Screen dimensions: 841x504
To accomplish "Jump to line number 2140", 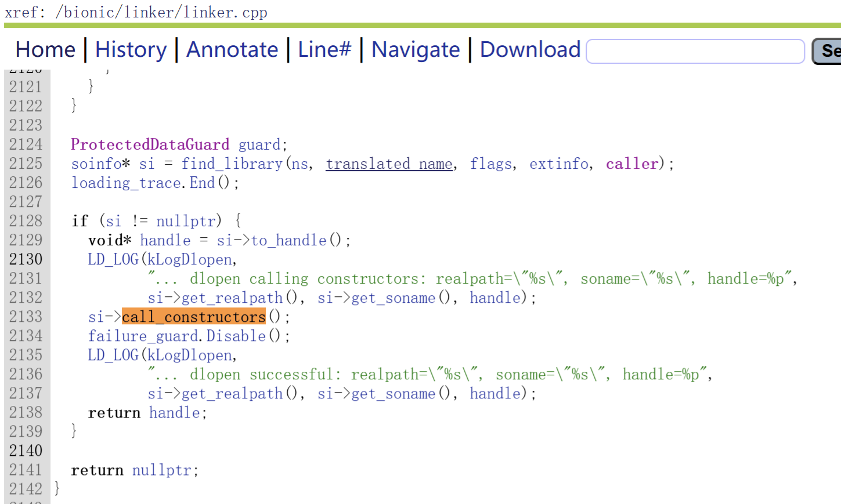I will pos(26,451).
